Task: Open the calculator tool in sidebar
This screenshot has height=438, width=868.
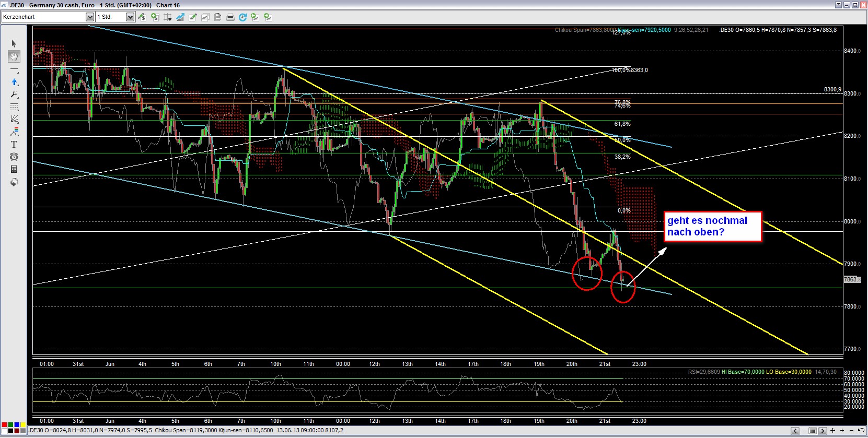Action: tap(14, 169)
